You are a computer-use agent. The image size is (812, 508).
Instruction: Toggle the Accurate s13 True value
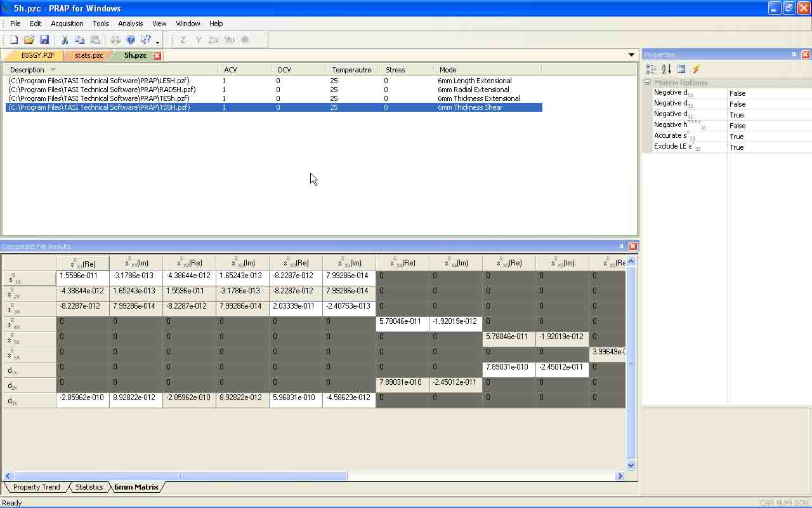point(737,137)
